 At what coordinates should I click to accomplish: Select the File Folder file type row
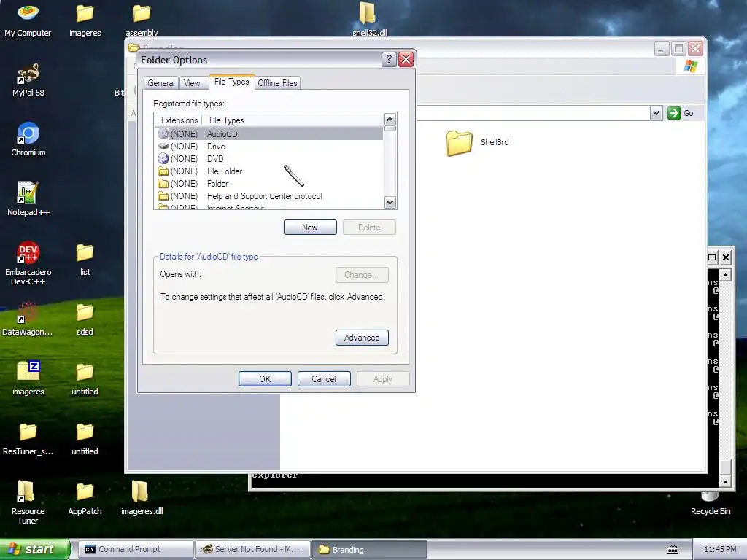point(269,171)
